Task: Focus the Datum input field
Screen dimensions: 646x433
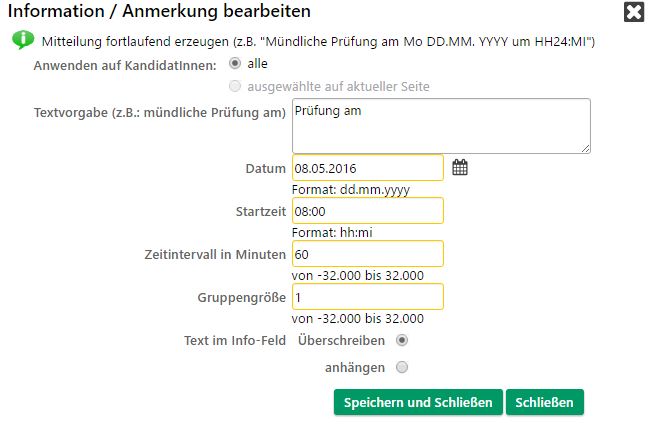Action: point(368,168)
